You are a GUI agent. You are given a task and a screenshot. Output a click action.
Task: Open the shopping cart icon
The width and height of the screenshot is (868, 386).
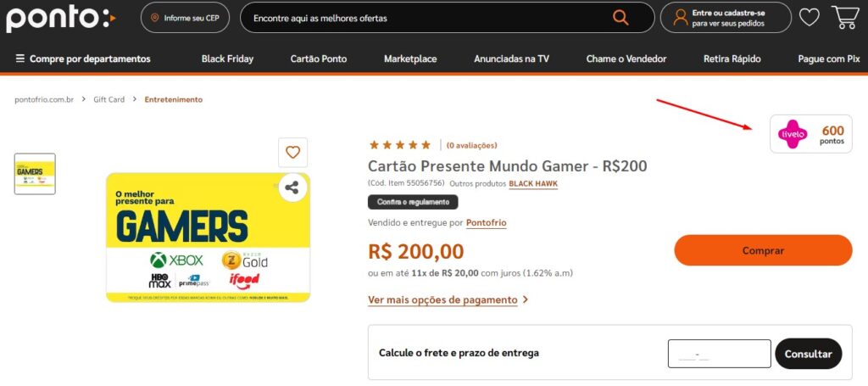pos(845,17)
